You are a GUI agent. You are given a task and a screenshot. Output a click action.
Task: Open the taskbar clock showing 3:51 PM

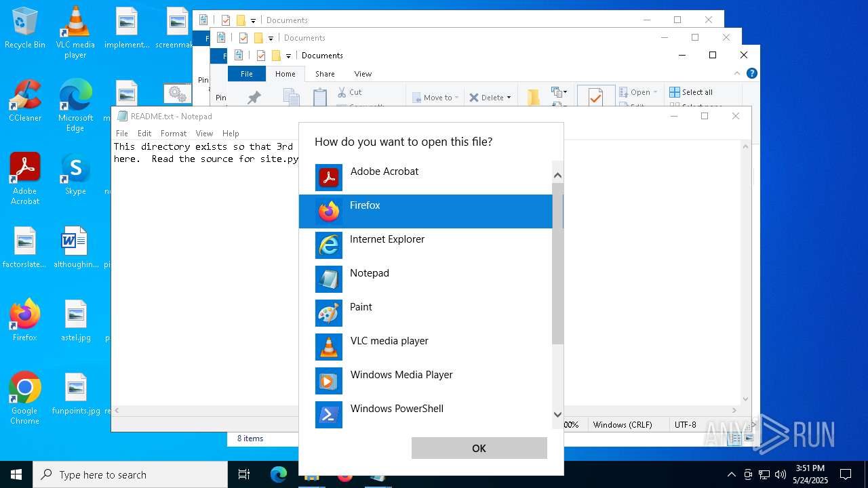coord(810,474)
